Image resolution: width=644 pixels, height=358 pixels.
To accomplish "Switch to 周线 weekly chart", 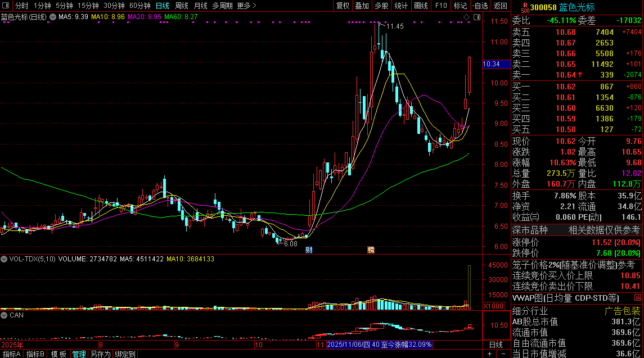I will (x=182, y=6).
